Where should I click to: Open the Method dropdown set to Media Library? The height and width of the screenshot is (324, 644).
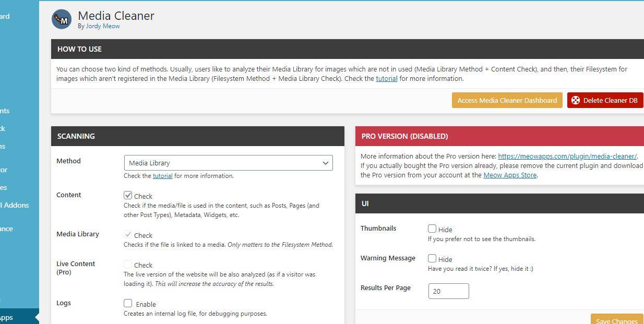pos(229,163)
